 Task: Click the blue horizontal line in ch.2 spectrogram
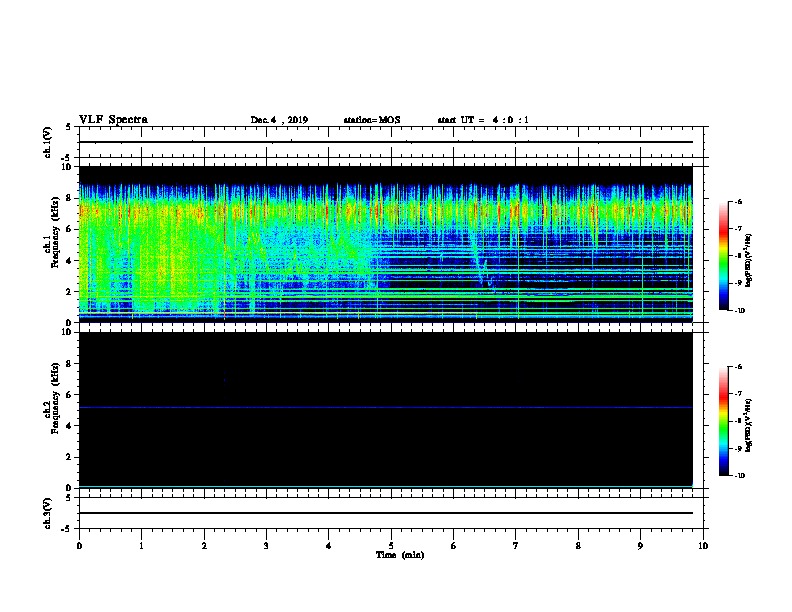386,407
